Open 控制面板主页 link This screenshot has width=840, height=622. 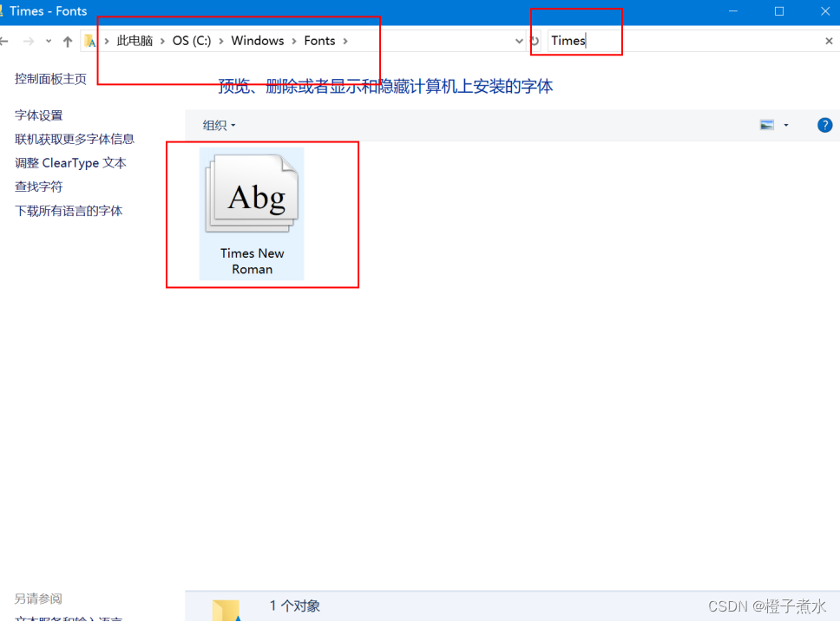pyautogui.click(x=50, y=79)
